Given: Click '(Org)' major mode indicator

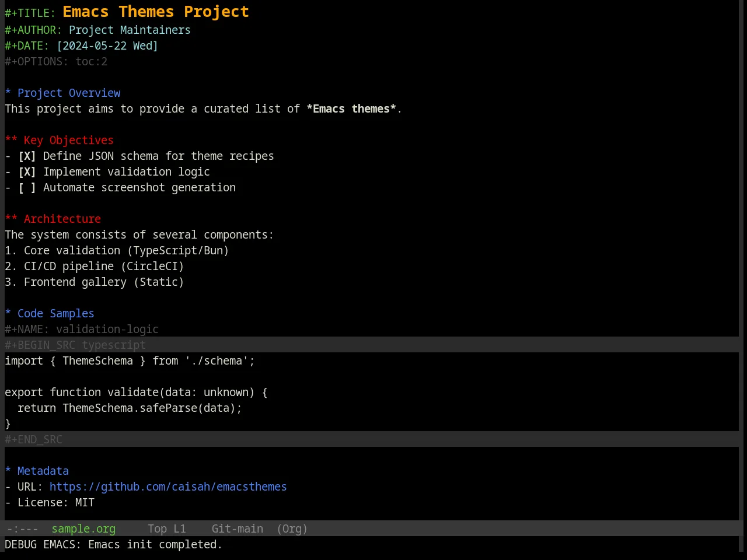Looking at the screenshot, I should tap(292, 529).
